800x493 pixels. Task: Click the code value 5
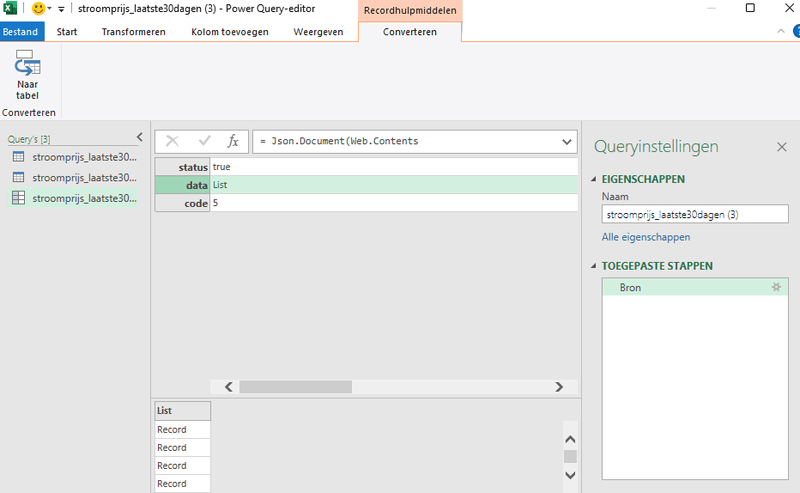pyautogui.click(x=215, y=203)
